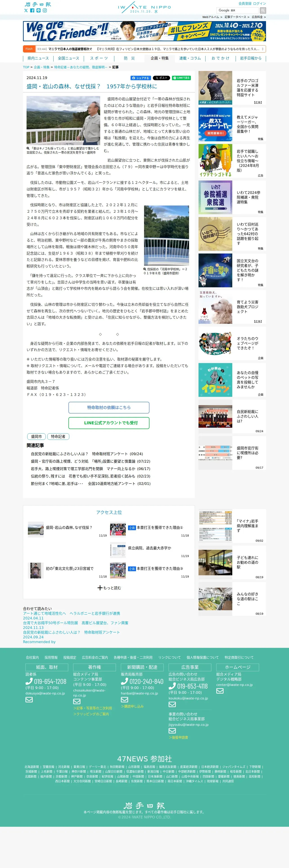Click the phone icon beside 019-654-1208

29,681
